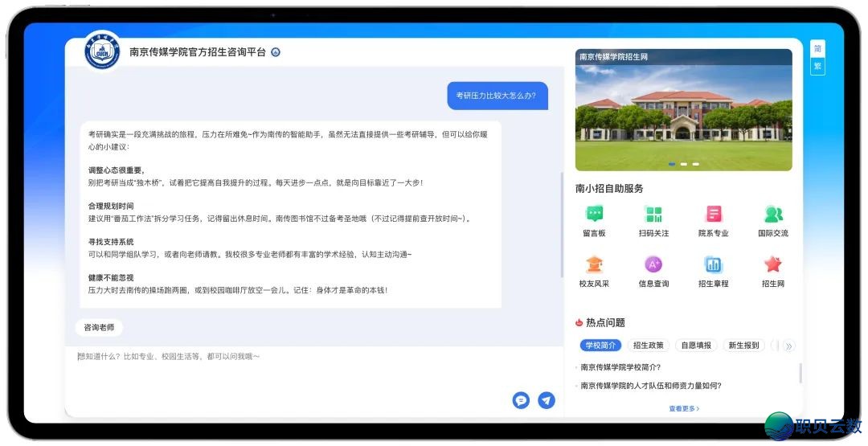Screen dimensions: 868x446
Task: Select the first carousel indicator dot
Action: pos(672,164)
